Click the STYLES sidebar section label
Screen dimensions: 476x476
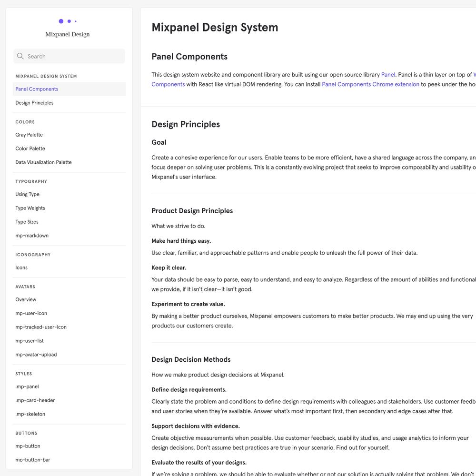[24, 374]
